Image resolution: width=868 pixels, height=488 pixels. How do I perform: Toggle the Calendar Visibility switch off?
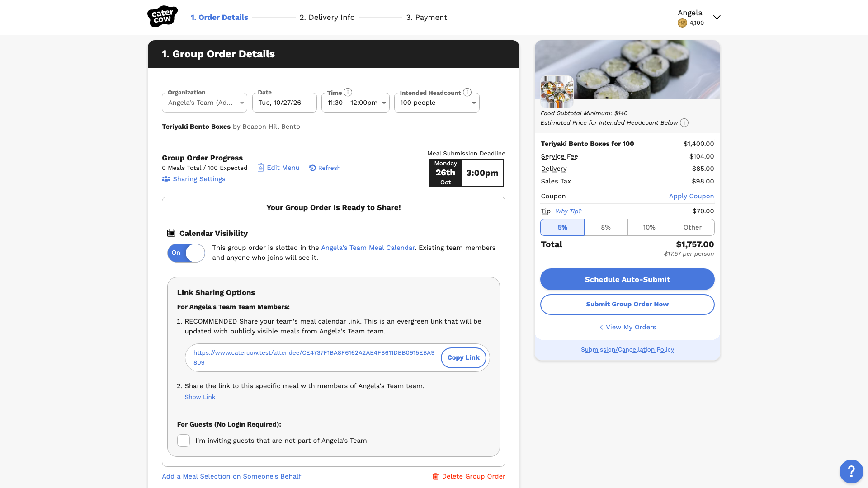[186, 253]
